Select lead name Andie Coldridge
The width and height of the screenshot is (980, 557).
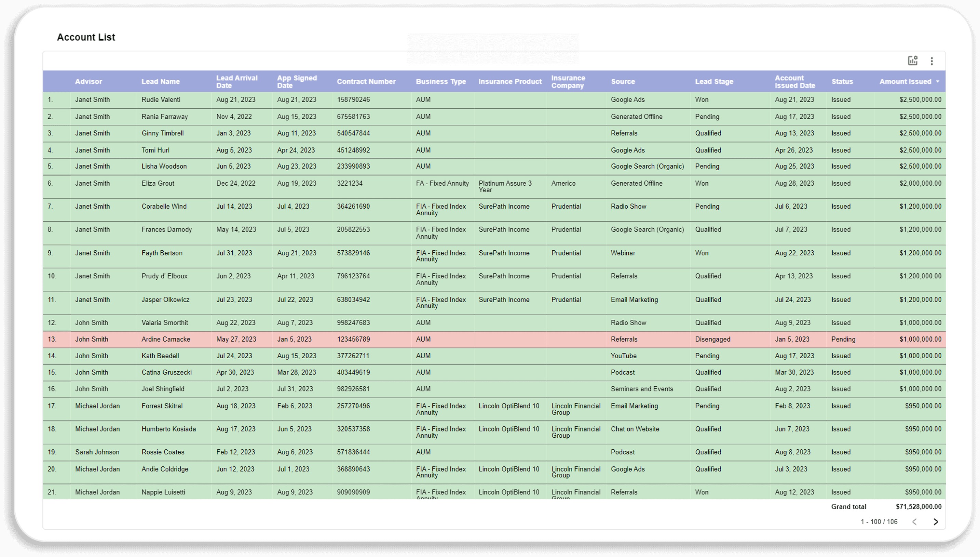pyautogui.click(x=165, y=469)
